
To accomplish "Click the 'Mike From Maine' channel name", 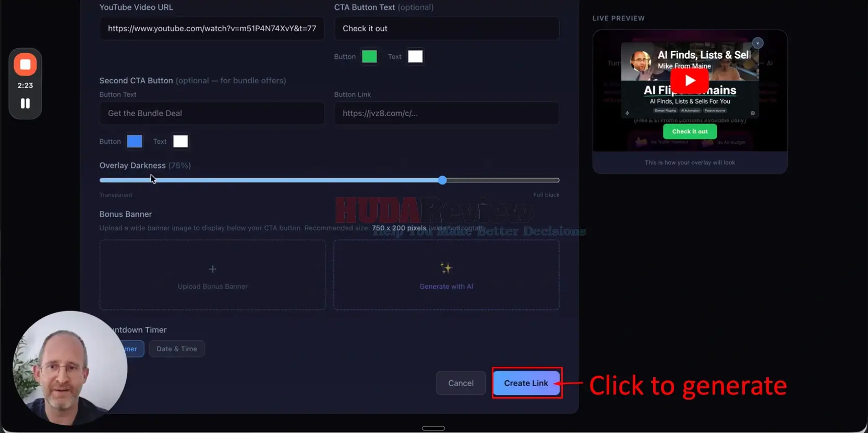I will [684, 66].
